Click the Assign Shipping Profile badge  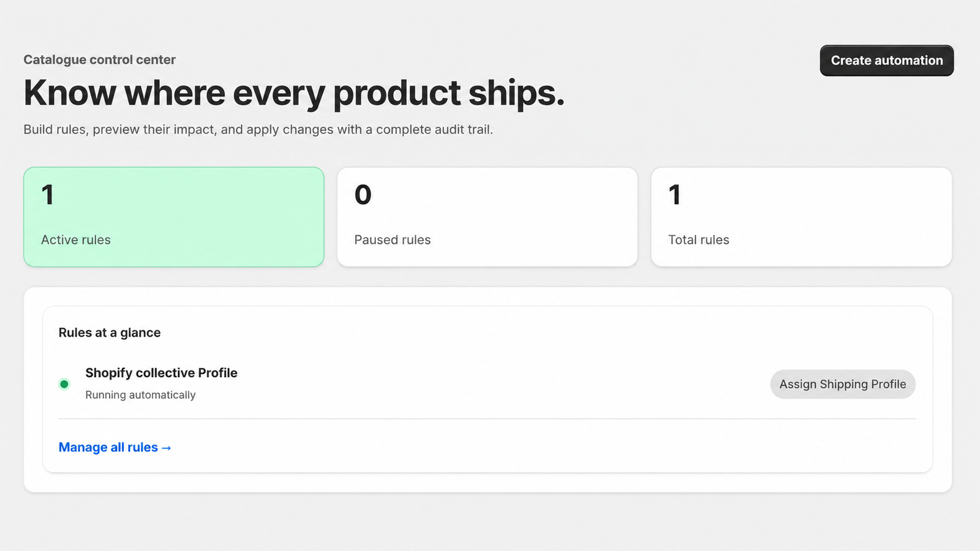843,384
